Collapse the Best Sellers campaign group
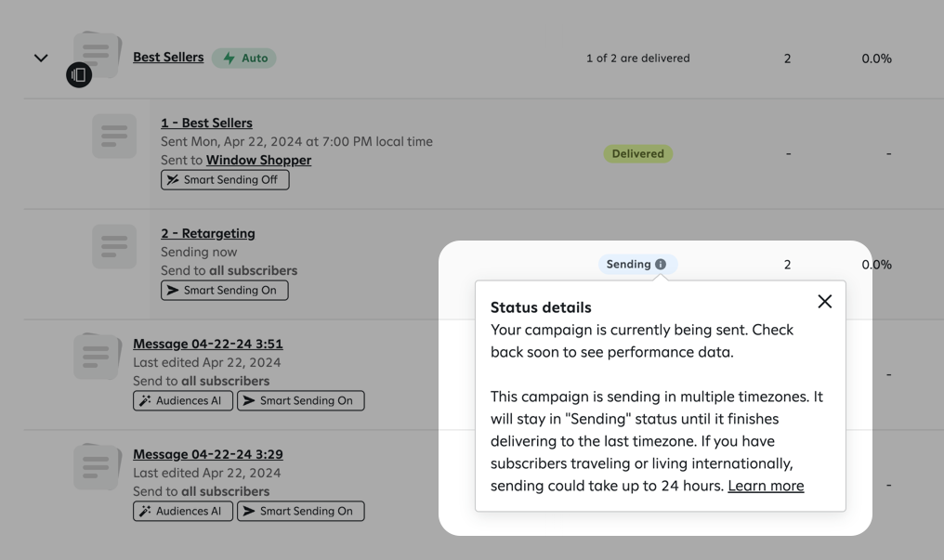Viewport: 944px width, 560px height. (41, 57)
